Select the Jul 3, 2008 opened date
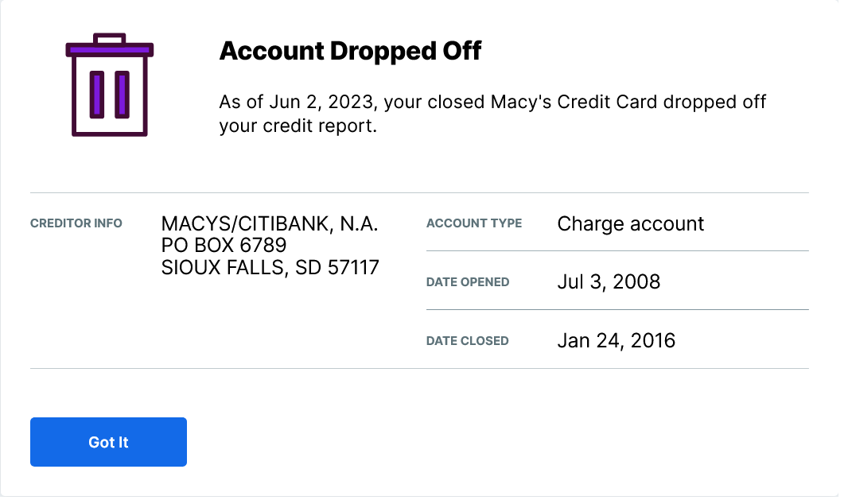Image resolution: width=852 pixels, height=504 pixels. tap(609, 281)
